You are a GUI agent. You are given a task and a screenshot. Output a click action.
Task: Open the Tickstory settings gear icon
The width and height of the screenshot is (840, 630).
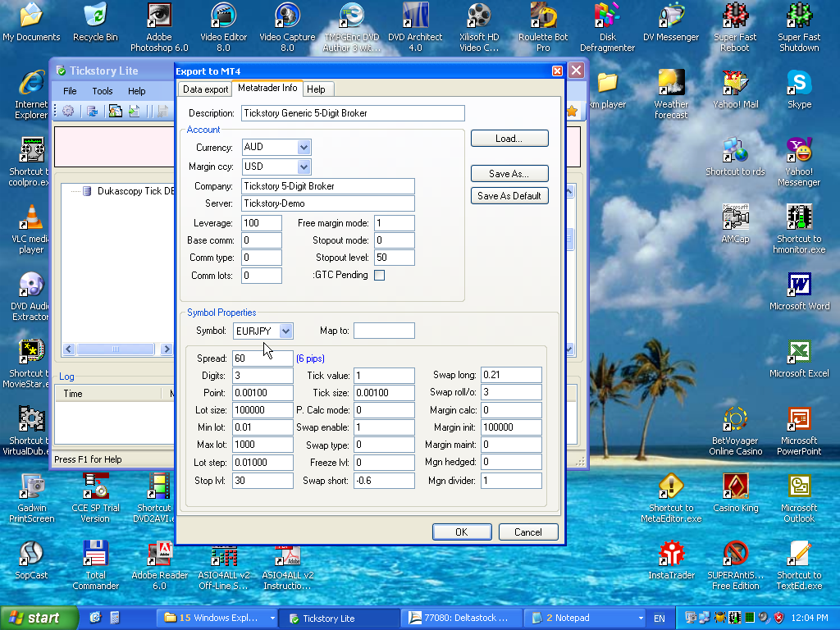point(68,111)
